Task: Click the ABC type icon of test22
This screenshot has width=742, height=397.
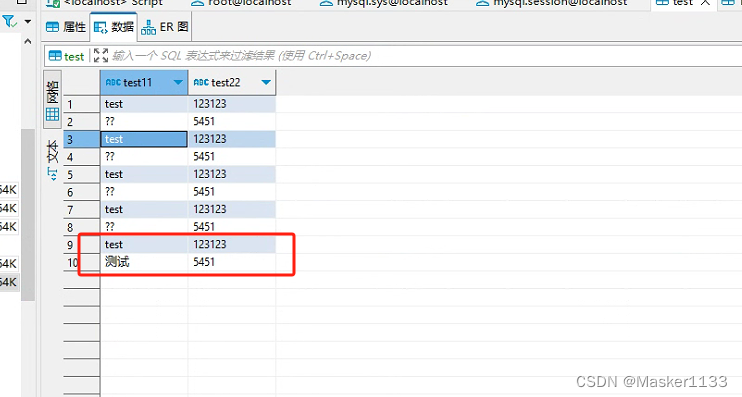Action: (201, 82)
